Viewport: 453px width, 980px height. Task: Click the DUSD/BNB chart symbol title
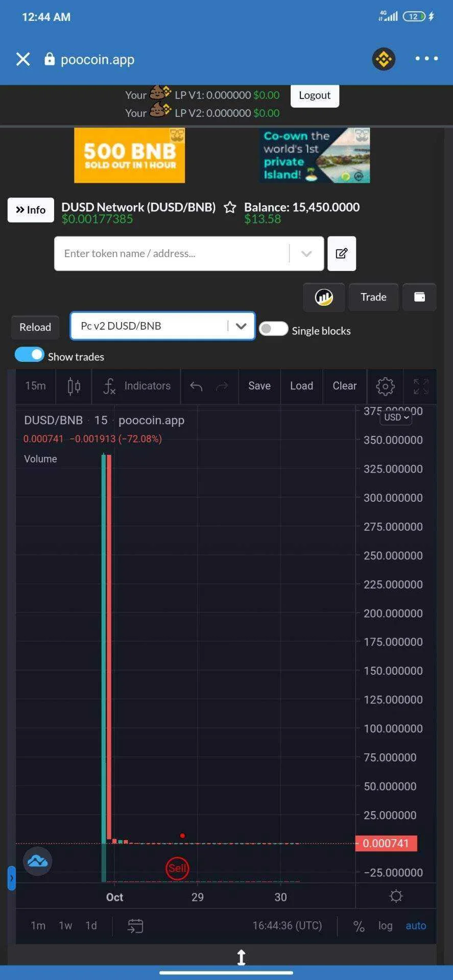(53, 420)
